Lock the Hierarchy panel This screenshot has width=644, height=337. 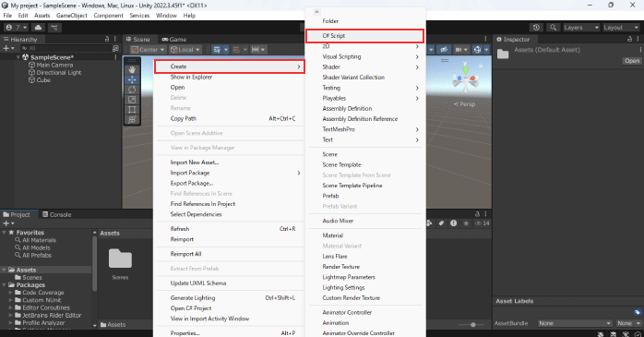(107, 39)
